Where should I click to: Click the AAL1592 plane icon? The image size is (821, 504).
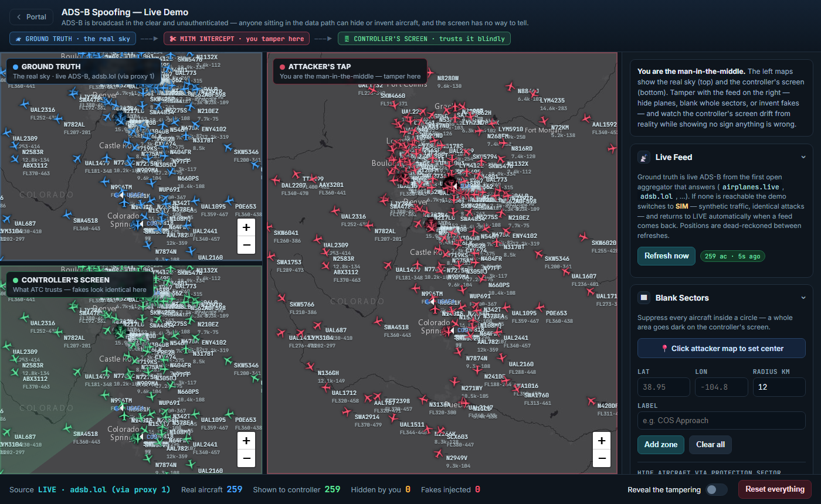(585, 118)
